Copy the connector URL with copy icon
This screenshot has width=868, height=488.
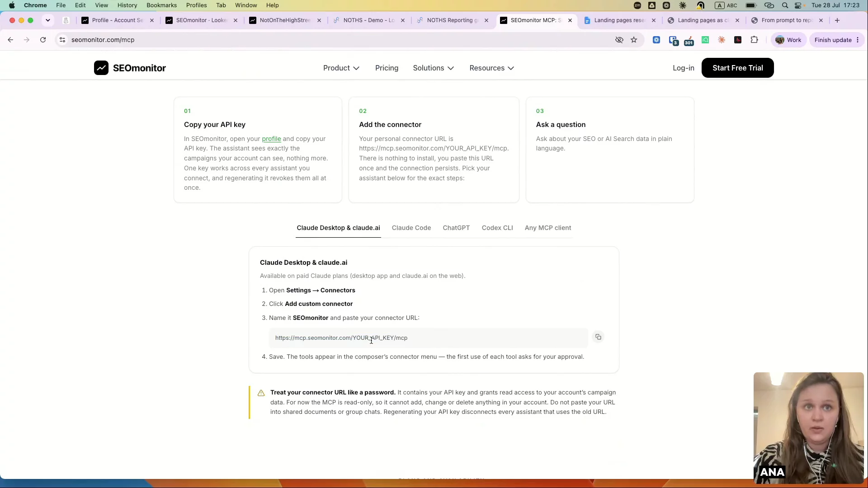598,337
